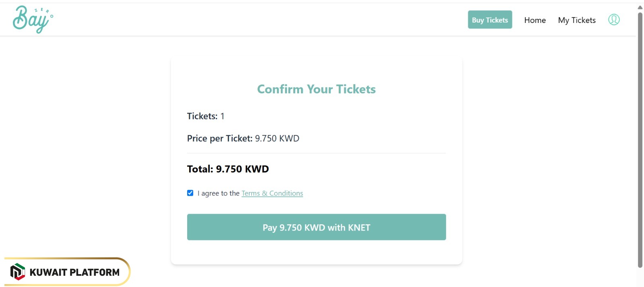644x287 pixels.
Task: Click the teal Bay wordmark graphic
Action: [33, 19]
